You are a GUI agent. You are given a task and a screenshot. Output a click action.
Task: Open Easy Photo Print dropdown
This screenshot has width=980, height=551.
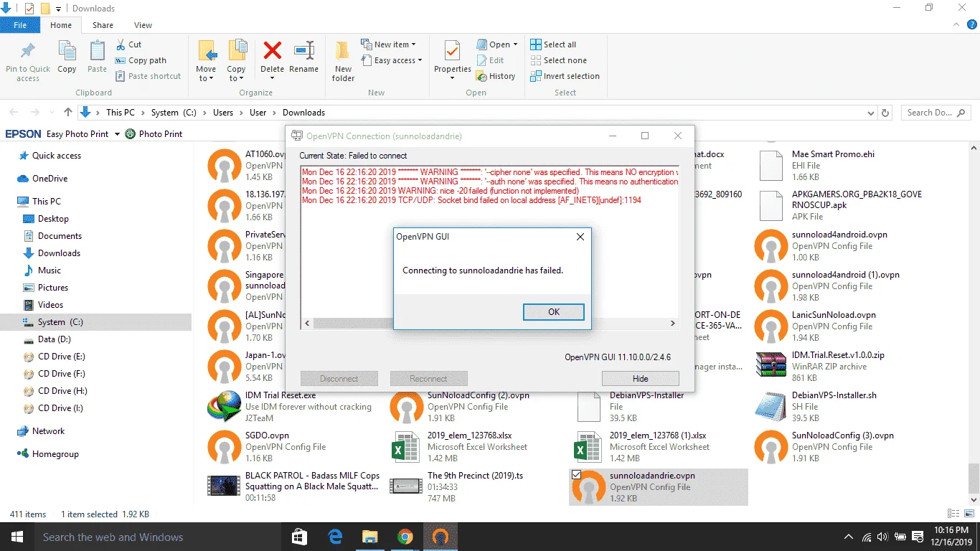point(117,134)
